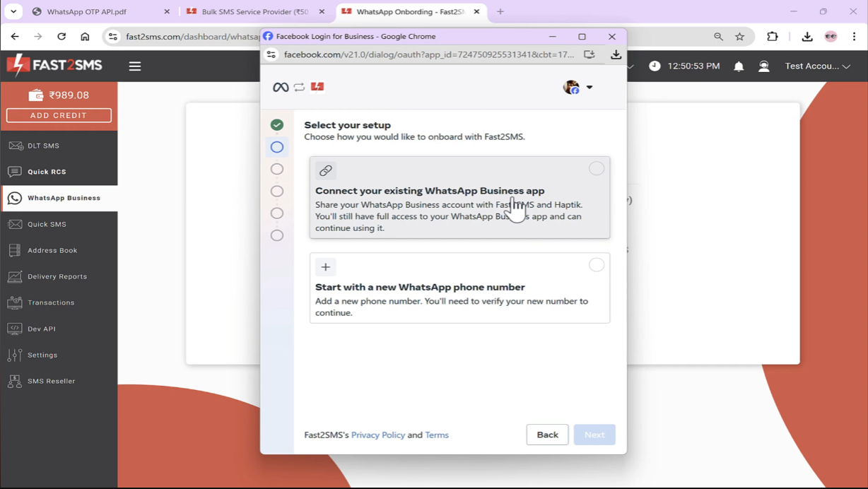This screenshot has height=489, width=868.
Task: Select Connect your existing WhatsApp Business app radio
Action: coord(597,169)
